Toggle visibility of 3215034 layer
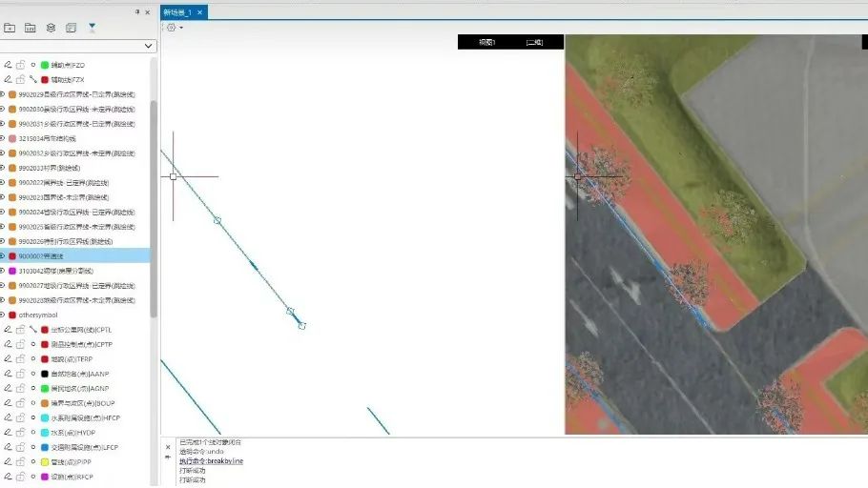The image size is (868, 488). pyautogui.click(x=2, y=139)
